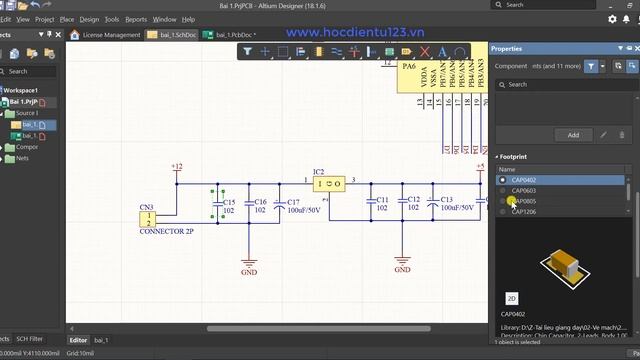Place a part using the component icon
Screen dimensions: 640x360
coord(319,52)
